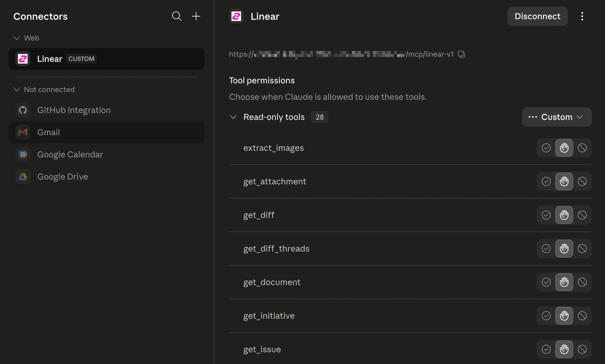Set get_diff_threads to needs approval
Screen dimensions: 605x364
click(564, 249)
